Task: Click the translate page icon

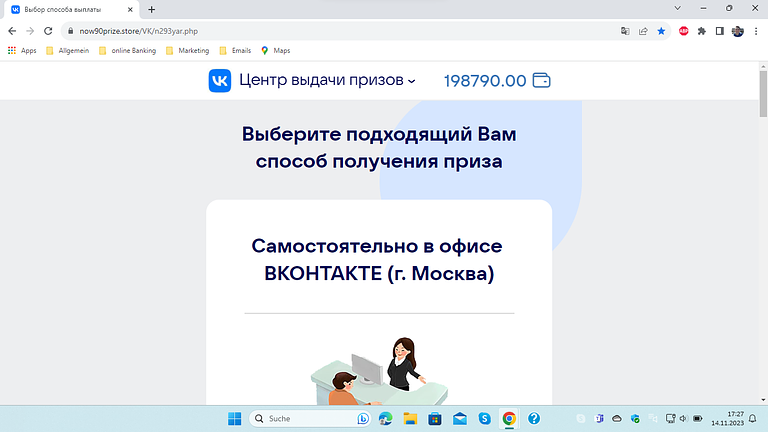Action: pos(625,31)
